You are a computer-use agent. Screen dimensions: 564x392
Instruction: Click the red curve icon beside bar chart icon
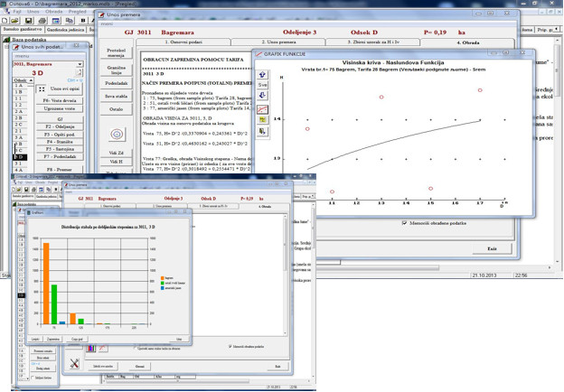(x=103, y=348)
